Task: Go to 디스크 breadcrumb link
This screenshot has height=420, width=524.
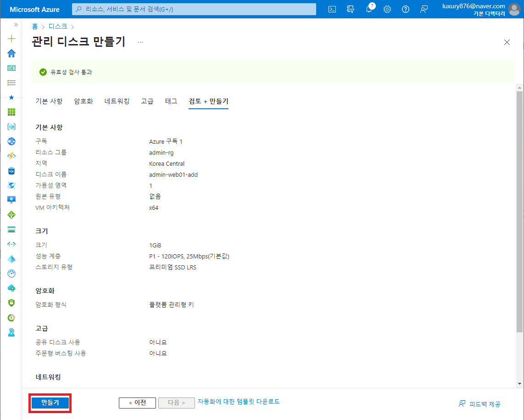Action: pyautogui.click(x=58, y=27)
